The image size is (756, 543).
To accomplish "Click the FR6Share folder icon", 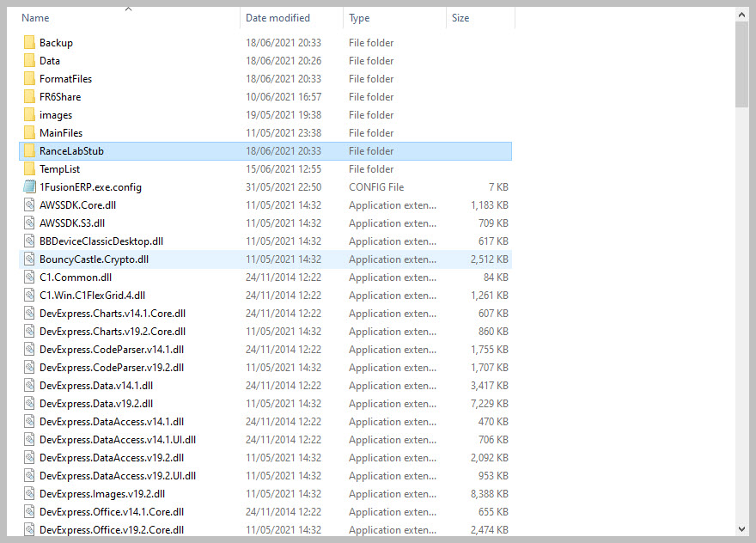I will [29, 96].
